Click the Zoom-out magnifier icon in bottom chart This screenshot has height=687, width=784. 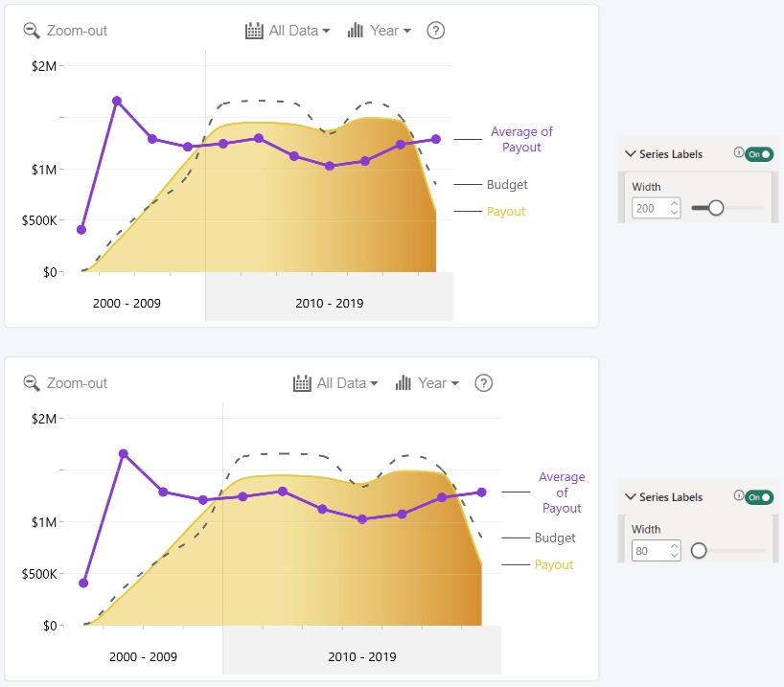tap(32, 383)
